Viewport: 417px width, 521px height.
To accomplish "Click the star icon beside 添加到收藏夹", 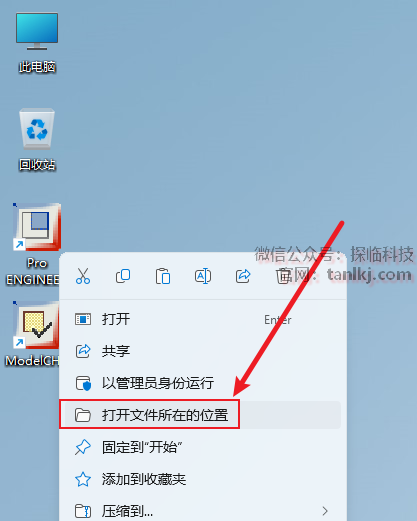I will pos(83,479).
